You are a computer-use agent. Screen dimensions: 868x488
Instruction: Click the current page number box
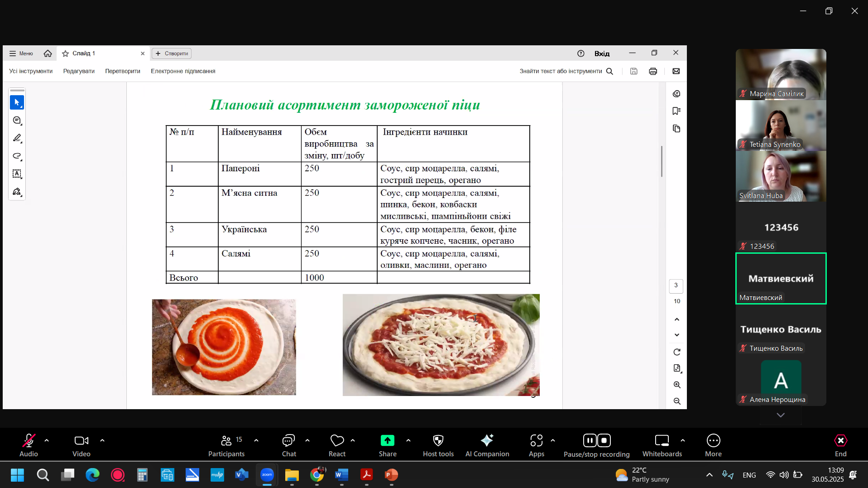676,285
